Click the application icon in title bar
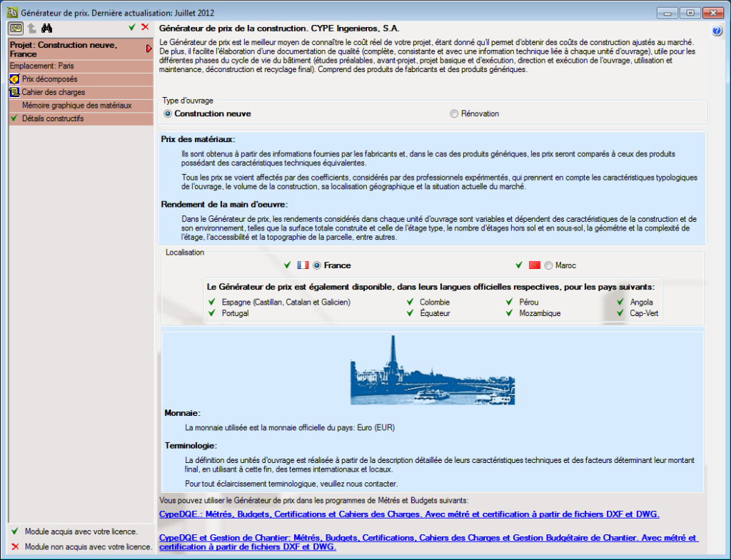The height and width of the screenshot is (560, 731). (12, 13)
